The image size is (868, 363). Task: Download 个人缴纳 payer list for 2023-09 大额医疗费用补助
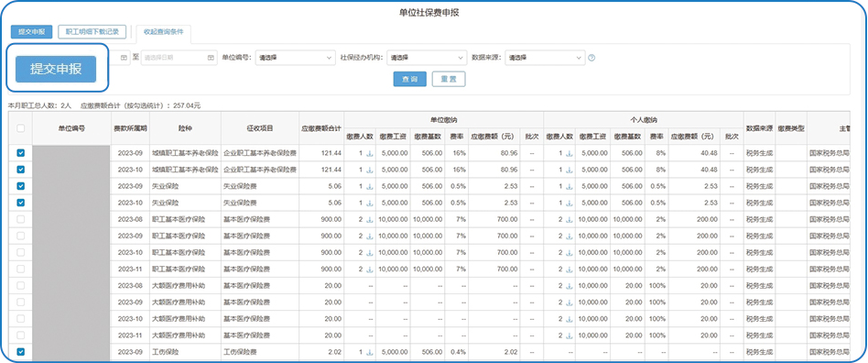[570, 302]
